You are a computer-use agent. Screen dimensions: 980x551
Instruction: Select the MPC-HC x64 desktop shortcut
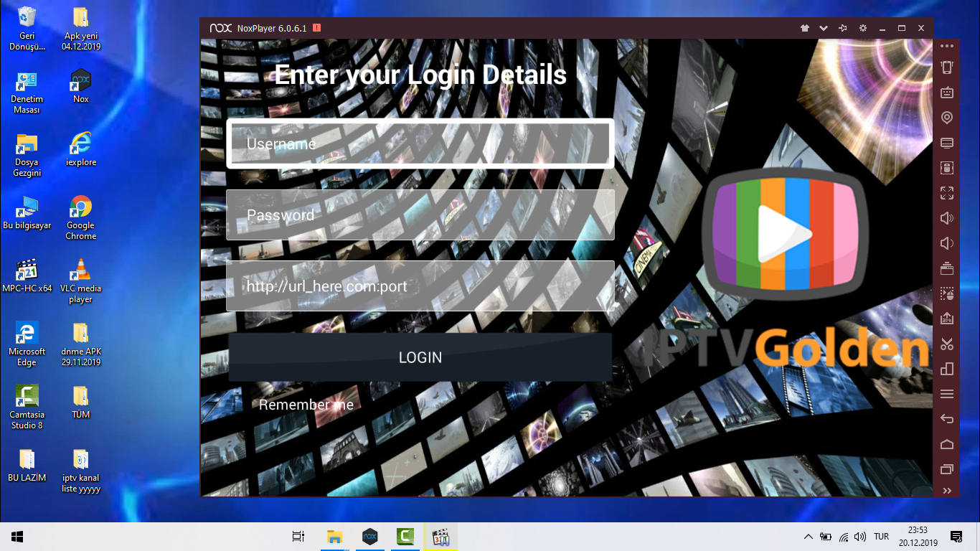click(27, 277)
